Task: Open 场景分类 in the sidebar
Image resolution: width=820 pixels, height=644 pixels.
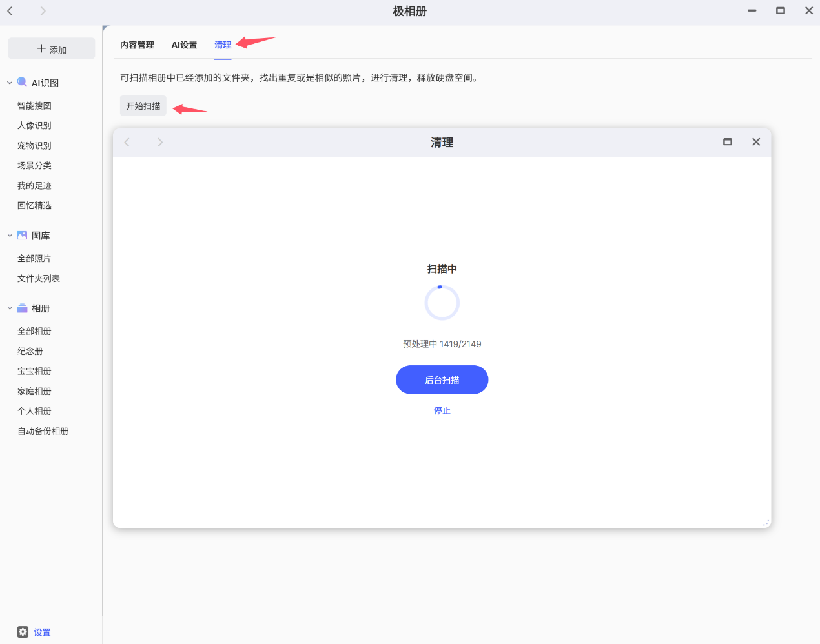Action: pyautogui.click(x=34, y=166)
